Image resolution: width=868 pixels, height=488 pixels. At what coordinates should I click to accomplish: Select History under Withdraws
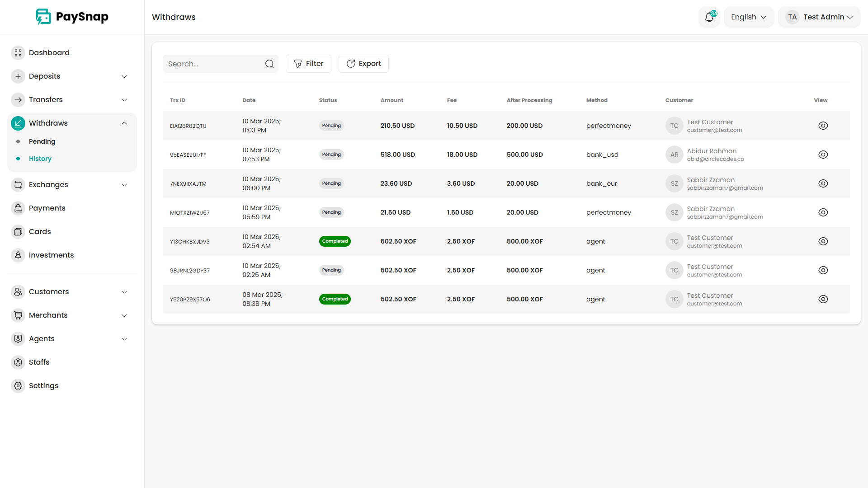(40, 159)
